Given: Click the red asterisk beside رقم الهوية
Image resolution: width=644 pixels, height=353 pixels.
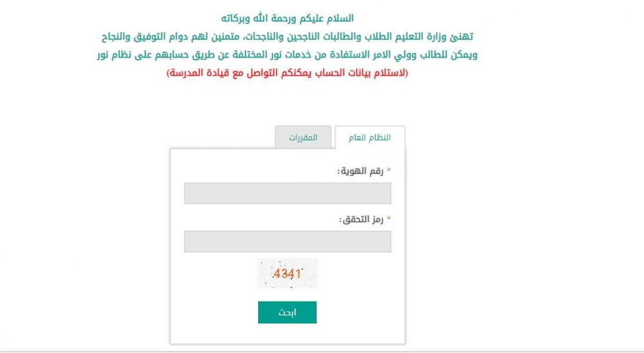Looking at the screenshot, I should [389, 171].
